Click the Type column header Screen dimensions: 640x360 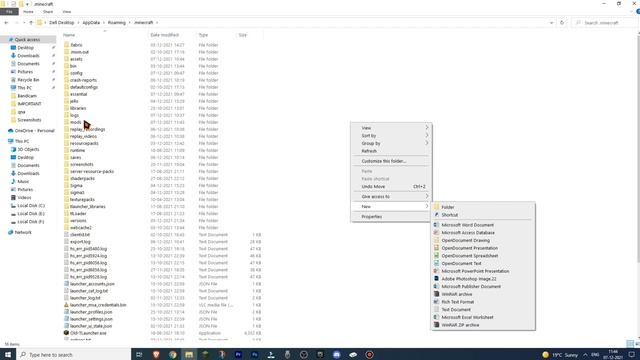tap(203, 35)
